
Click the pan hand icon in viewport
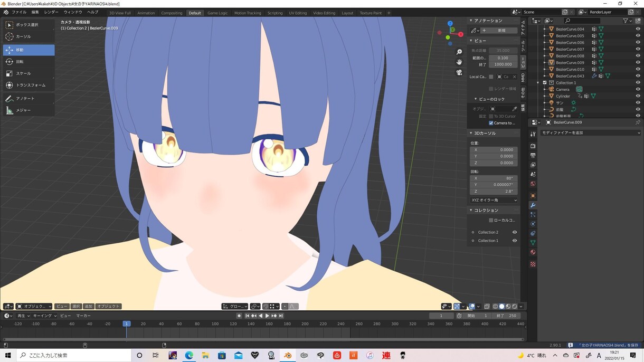point(459,62)
